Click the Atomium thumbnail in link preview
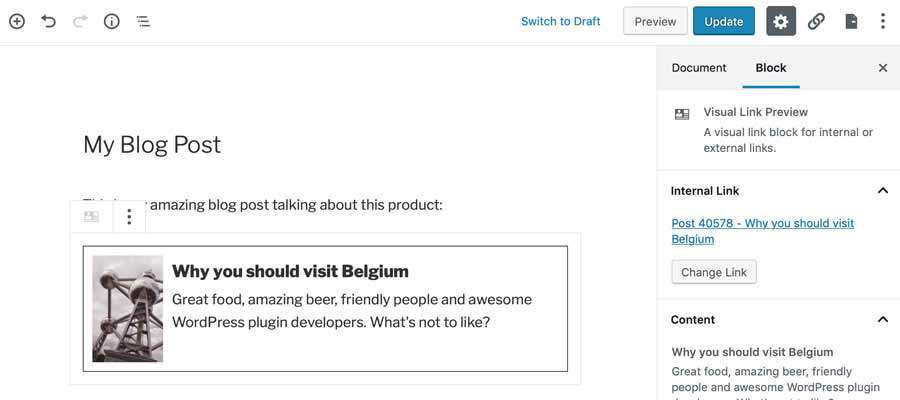Viewport: 900px width, 400px height. [127, 308]
